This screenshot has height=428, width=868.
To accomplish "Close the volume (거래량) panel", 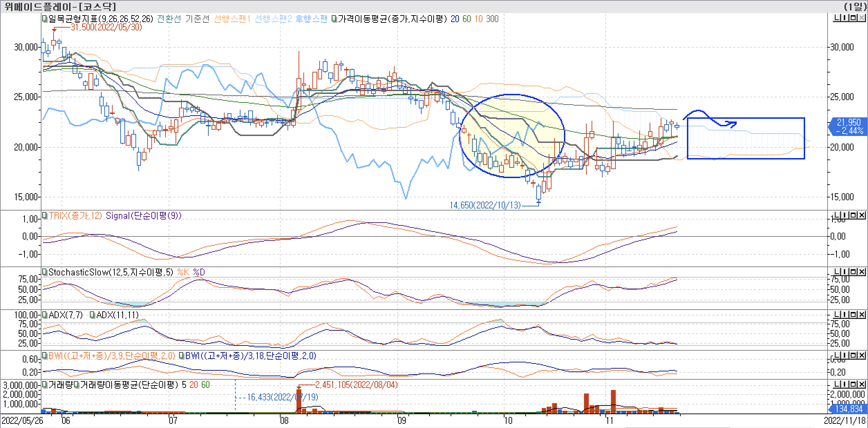I will 861,385.
